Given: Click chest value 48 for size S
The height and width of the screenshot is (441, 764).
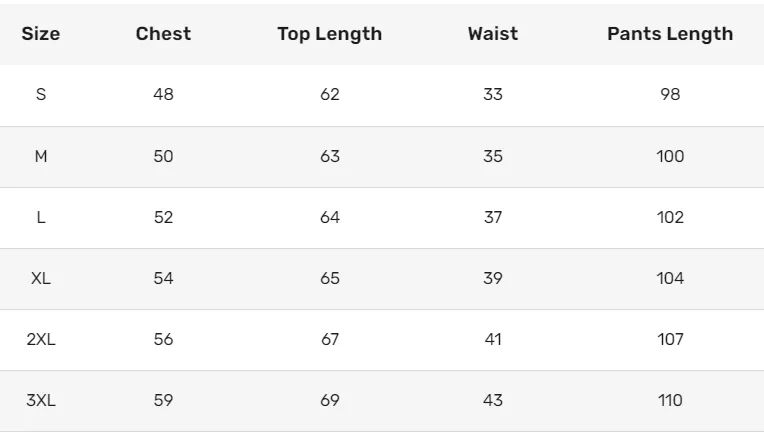Looking at the screenshot, I should point(163,95).
